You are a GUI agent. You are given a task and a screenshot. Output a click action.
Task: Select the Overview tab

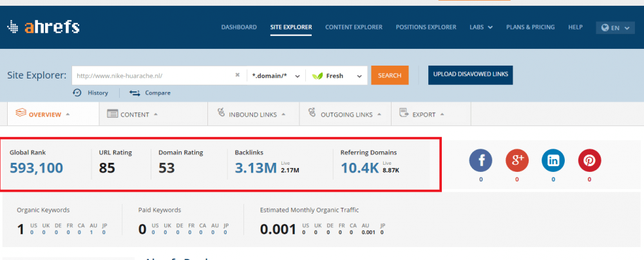click(53, 114)
